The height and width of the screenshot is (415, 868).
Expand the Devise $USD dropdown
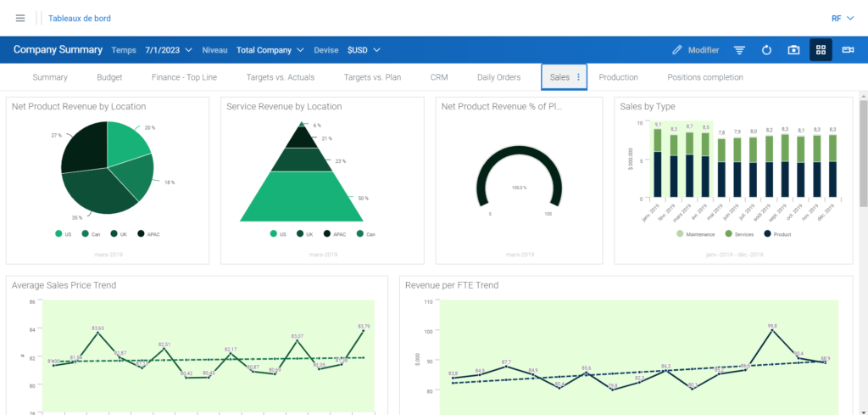[x=364, y=50]
